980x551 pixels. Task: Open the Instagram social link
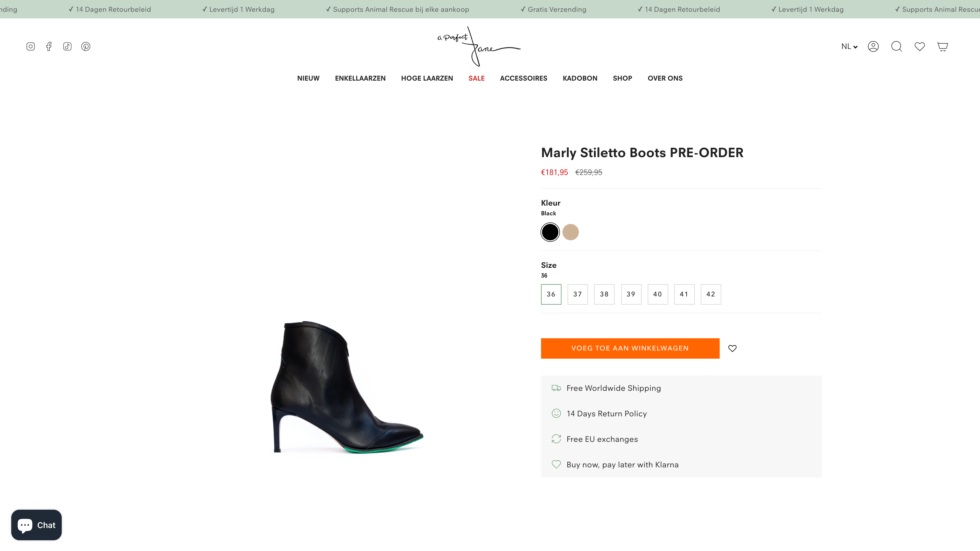point(30,46)
